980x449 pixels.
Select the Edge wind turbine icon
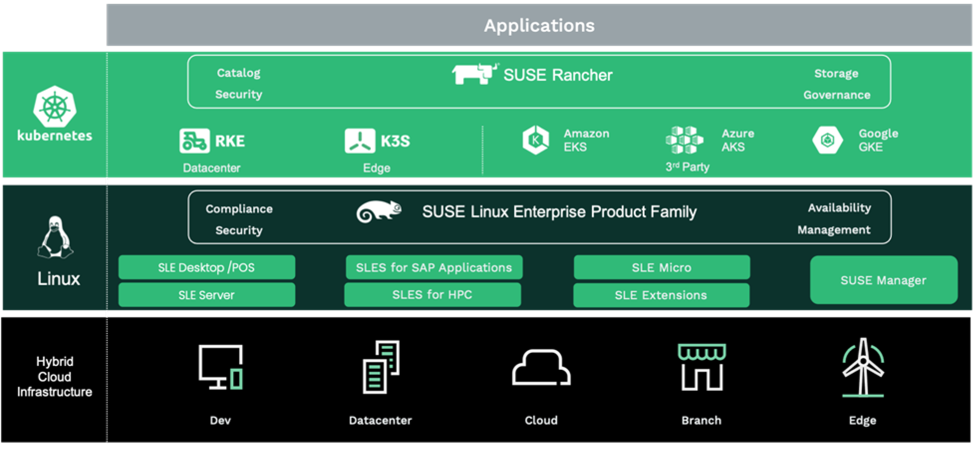point(863,367)
